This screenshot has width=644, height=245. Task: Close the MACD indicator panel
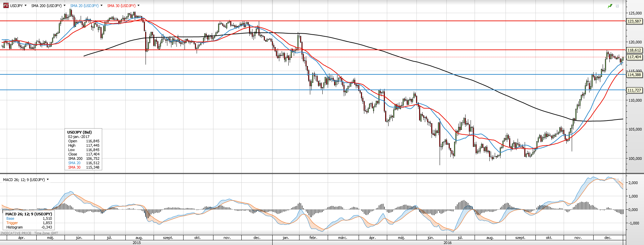(622, 180)
